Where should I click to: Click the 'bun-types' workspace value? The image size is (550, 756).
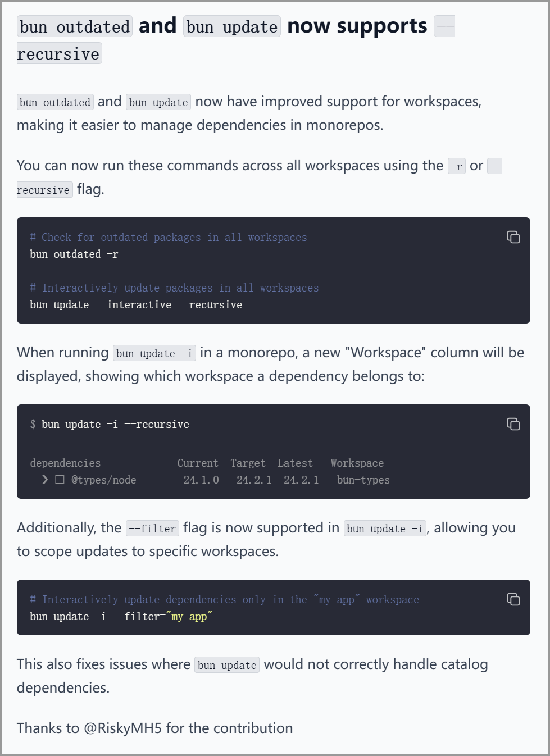[363, 480]
